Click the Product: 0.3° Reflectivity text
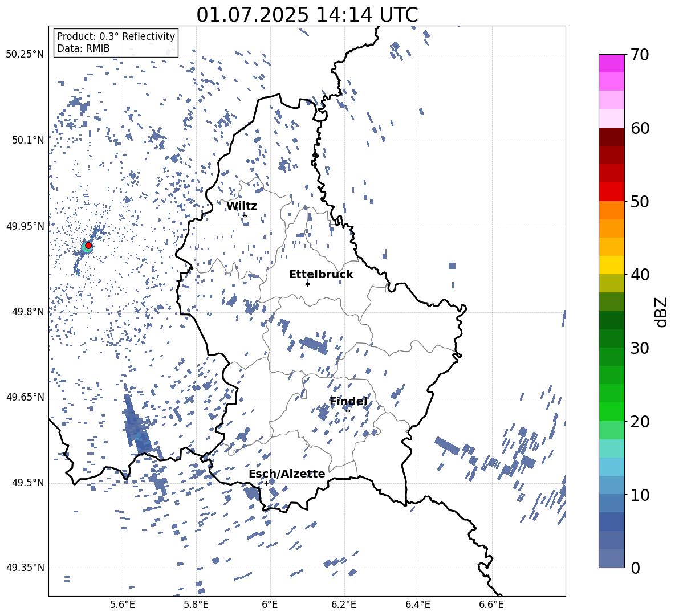 pos(116,36)
